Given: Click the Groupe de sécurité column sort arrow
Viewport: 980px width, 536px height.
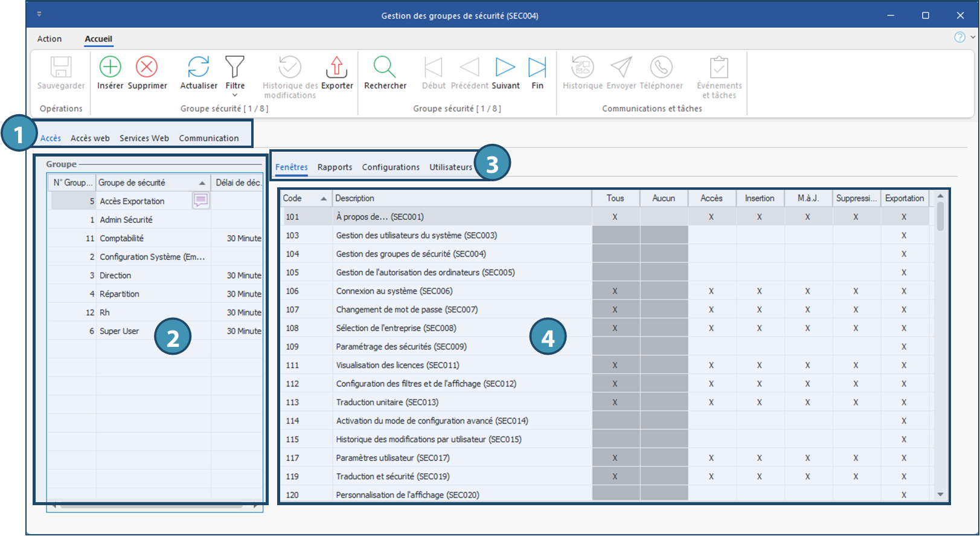Looking at the screenshot, I should [x=202, y=183].
